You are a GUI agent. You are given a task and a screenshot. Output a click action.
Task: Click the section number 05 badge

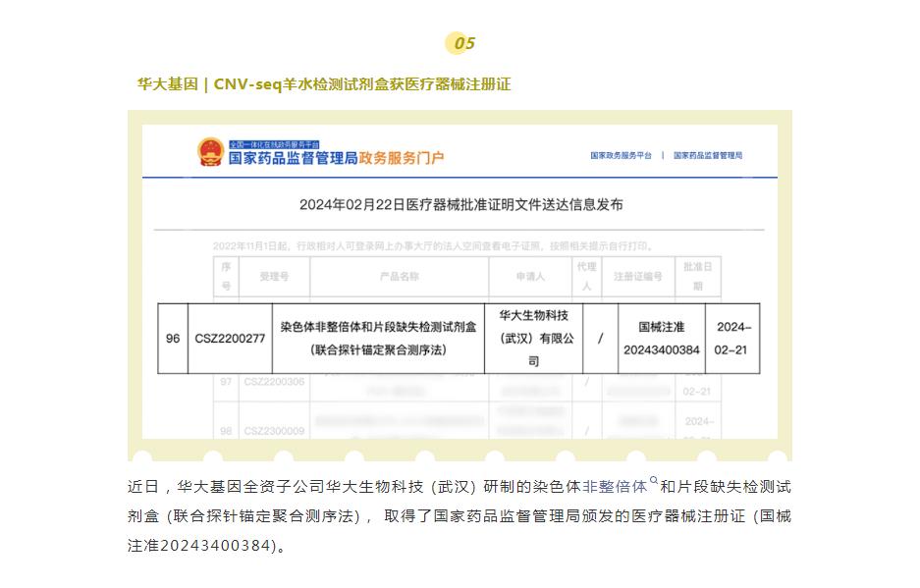460,43
